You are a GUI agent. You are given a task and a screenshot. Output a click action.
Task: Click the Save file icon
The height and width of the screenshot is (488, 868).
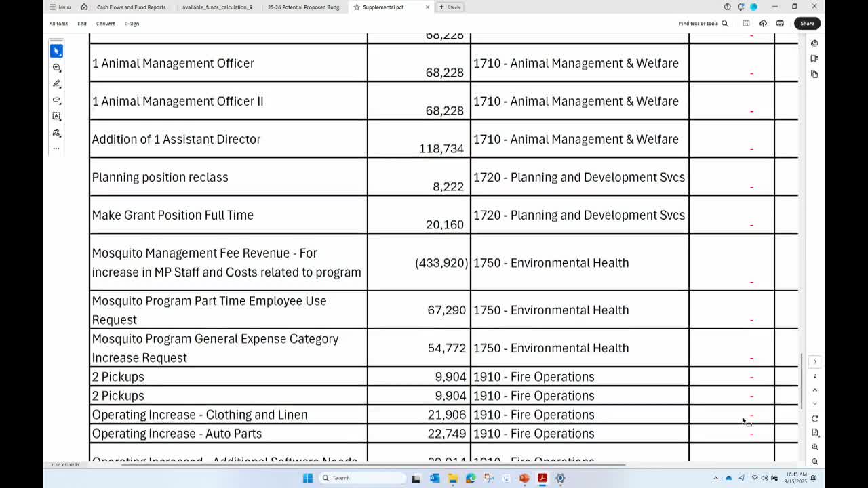pos(746,24)
